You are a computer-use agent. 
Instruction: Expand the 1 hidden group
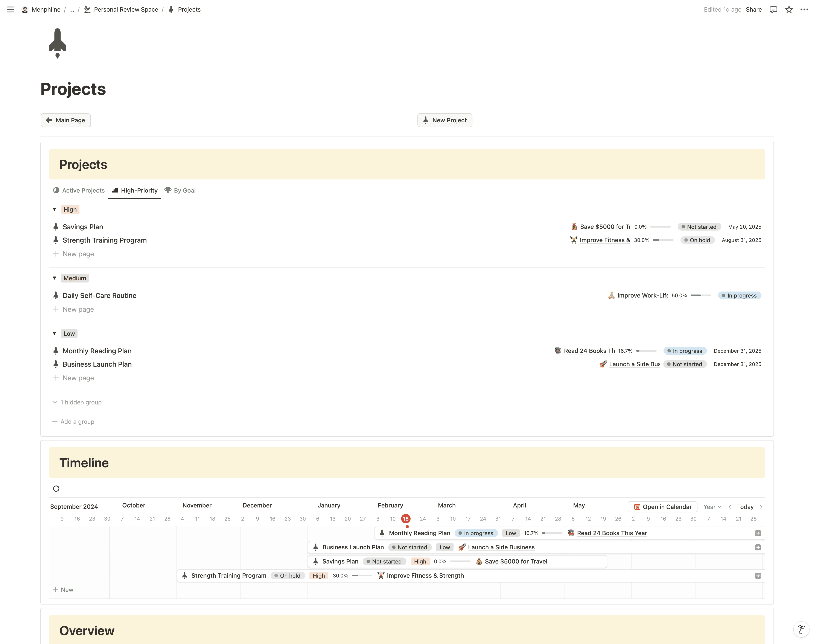click(77, 402)
